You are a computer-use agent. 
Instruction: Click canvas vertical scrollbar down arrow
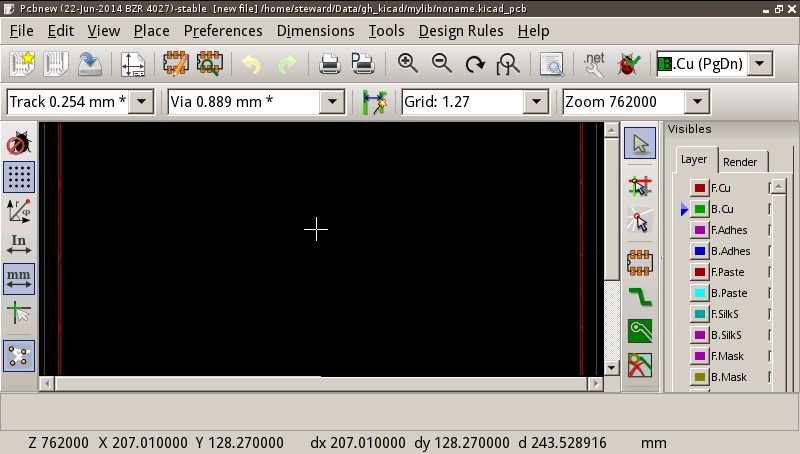tap(611, 368)
